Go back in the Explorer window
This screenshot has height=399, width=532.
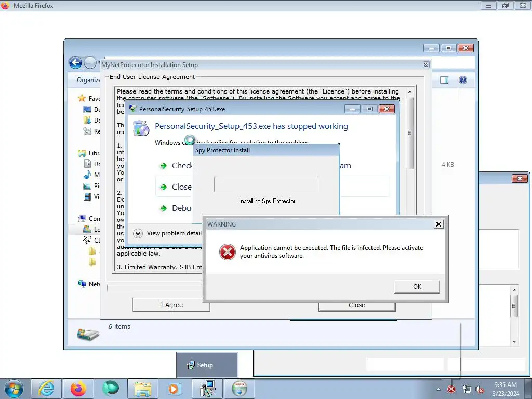(x=75, y=63)
